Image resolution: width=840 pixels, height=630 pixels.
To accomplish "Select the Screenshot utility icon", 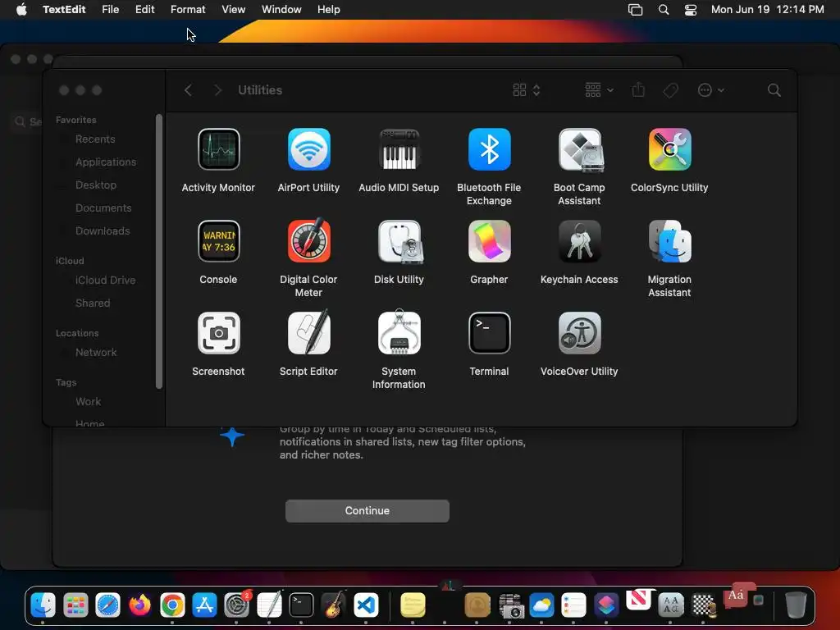I will pyautogui.click(x=218, y=333).
